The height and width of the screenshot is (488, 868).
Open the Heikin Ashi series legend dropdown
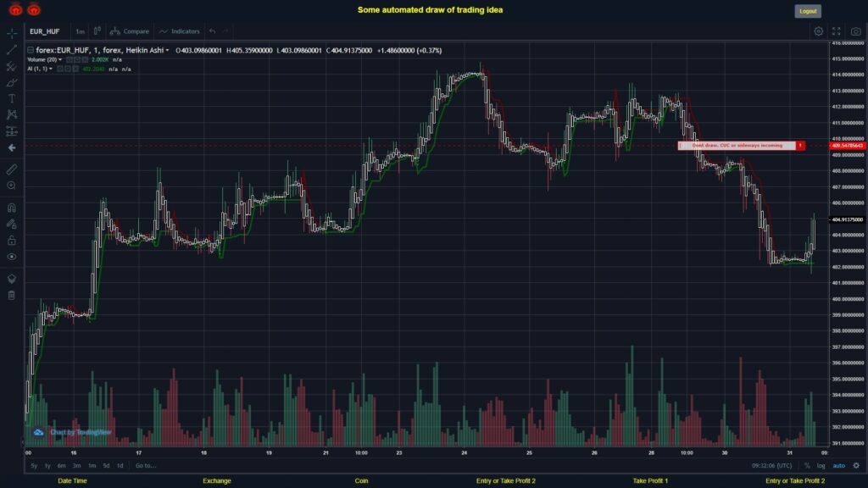(167, 50)
